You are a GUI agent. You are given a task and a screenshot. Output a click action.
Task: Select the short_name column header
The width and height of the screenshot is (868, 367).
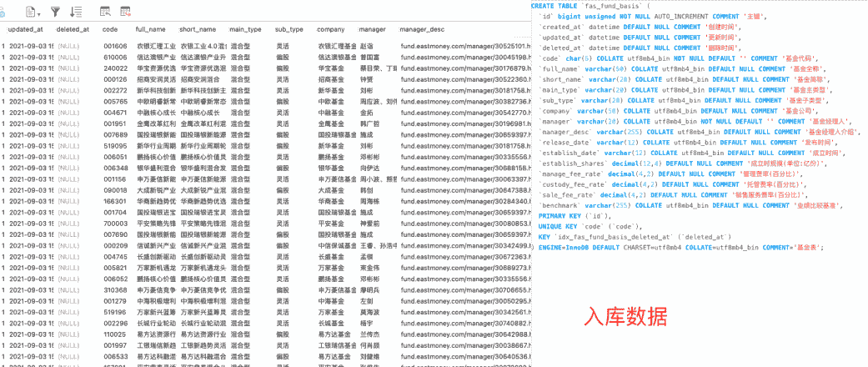tap(197, 29)
